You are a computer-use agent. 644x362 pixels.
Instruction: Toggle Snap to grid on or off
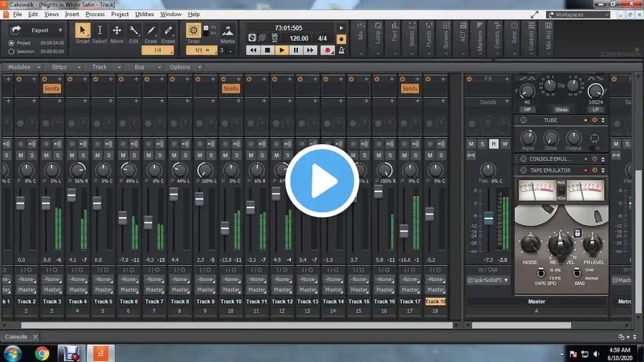click(x=193, y=31)
